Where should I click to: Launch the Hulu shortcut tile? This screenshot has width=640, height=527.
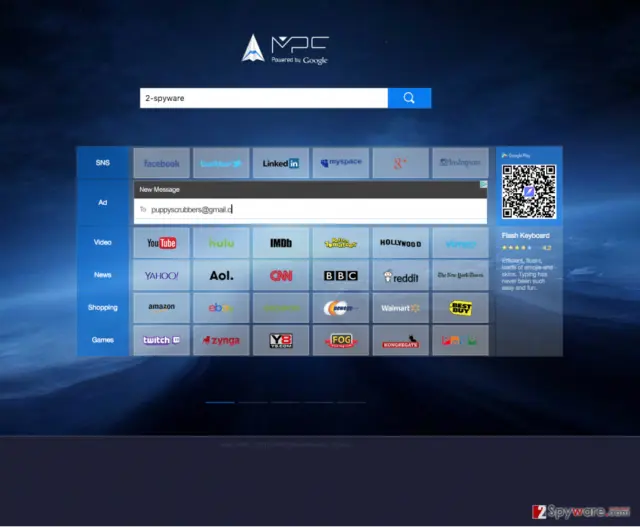(x=221, y=243)
